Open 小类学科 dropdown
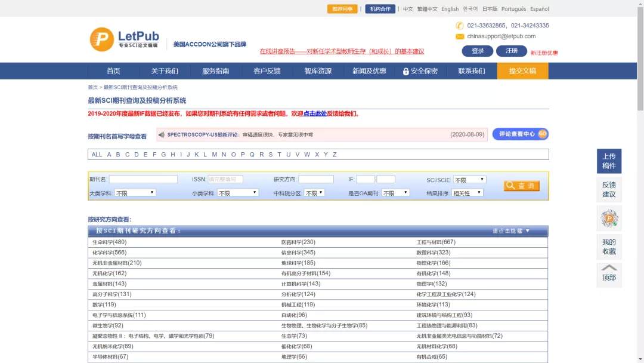Viewport: 644px width, 363px height. pyautogui.click(x=237, y=193)
